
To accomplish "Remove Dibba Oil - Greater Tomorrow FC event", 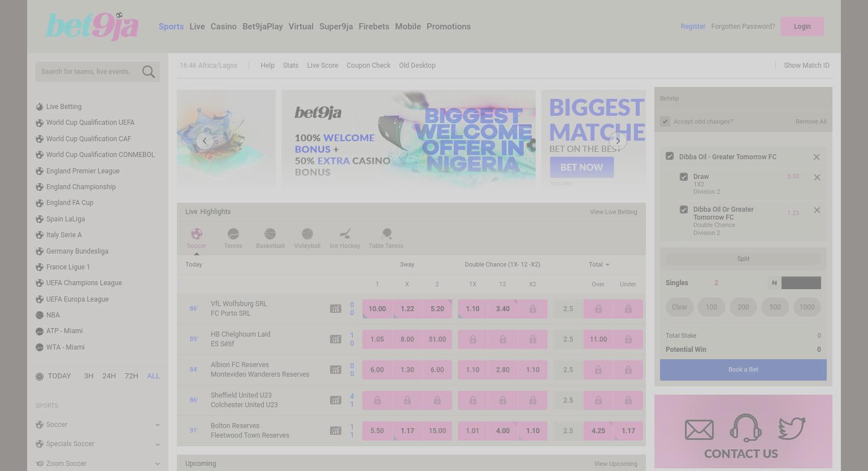I will tap(816, 157).
